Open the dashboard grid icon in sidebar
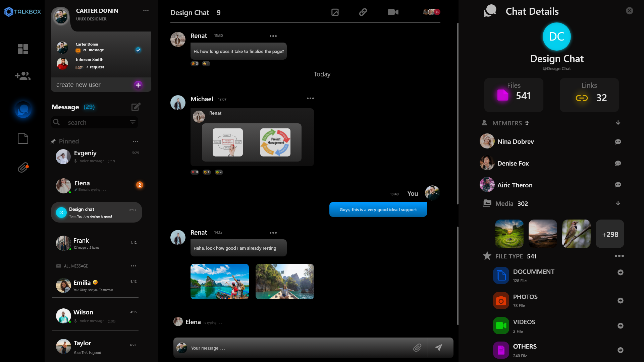The height and width of the screenshot is (362, 644). (23, 49)
